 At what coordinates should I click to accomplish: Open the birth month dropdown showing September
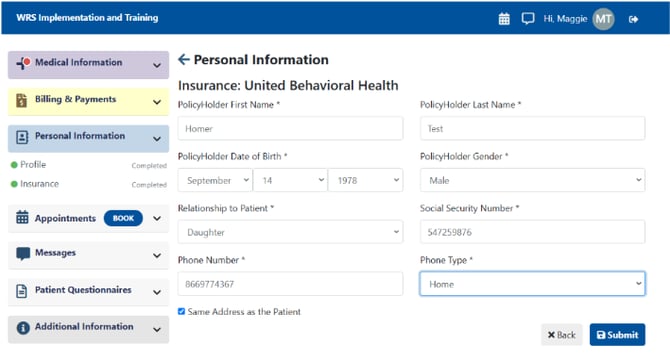[x=215, y=180]
